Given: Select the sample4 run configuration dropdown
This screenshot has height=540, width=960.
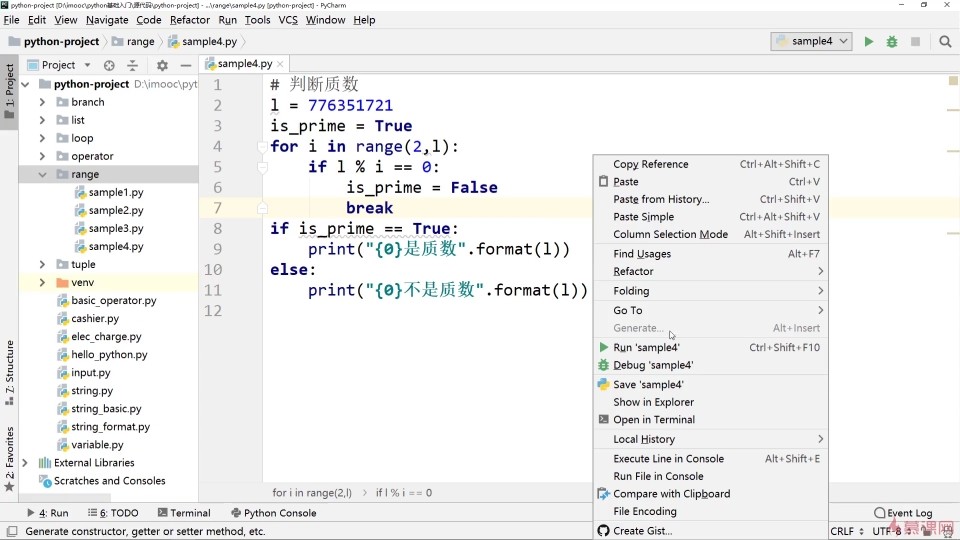Looking at the screenshot, I should (811, 41).
